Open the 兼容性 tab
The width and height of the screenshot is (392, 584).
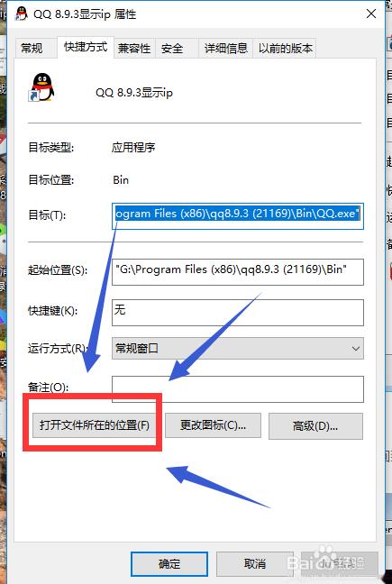134,48
